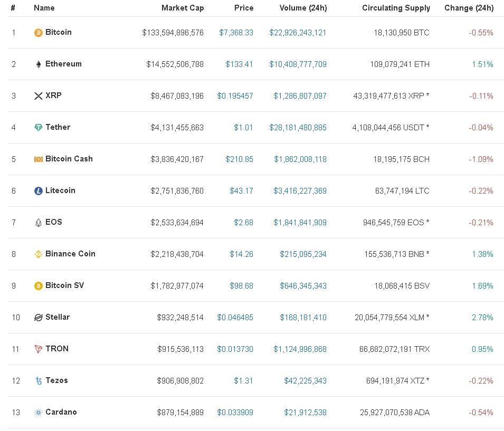Image resolution: width=504 pixels, height=431 pixels.
Task: Click the Tether logo icon
Action: 38,128
